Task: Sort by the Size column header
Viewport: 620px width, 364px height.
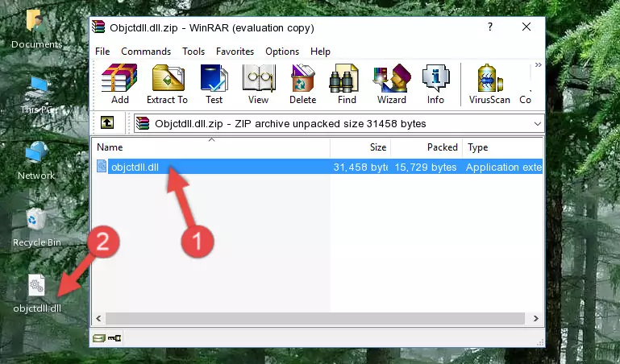Action: (360, 147)
